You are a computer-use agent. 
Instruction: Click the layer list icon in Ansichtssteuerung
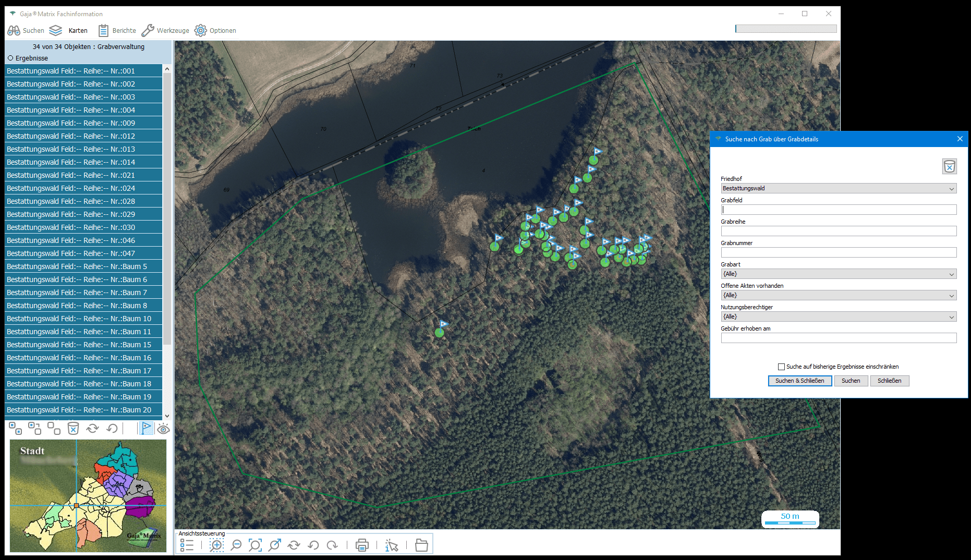click(187, 545)
